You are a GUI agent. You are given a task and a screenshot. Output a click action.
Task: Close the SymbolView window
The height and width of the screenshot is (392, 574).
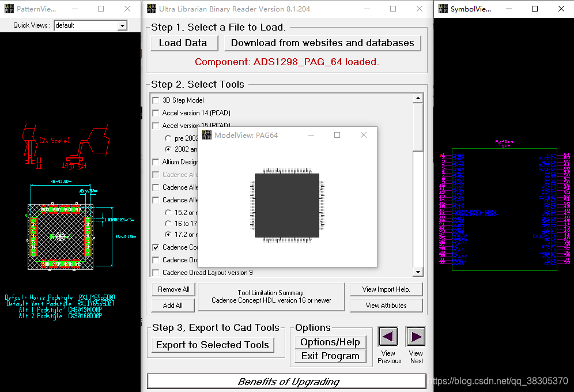pyautogui.click(x=561, y=9)
